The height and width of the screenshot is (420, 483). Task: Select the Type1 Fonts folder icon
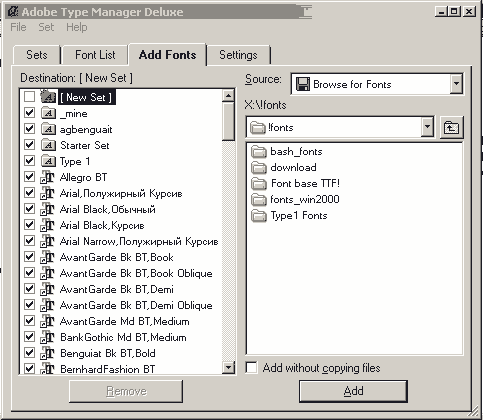(x=259, y=216)
